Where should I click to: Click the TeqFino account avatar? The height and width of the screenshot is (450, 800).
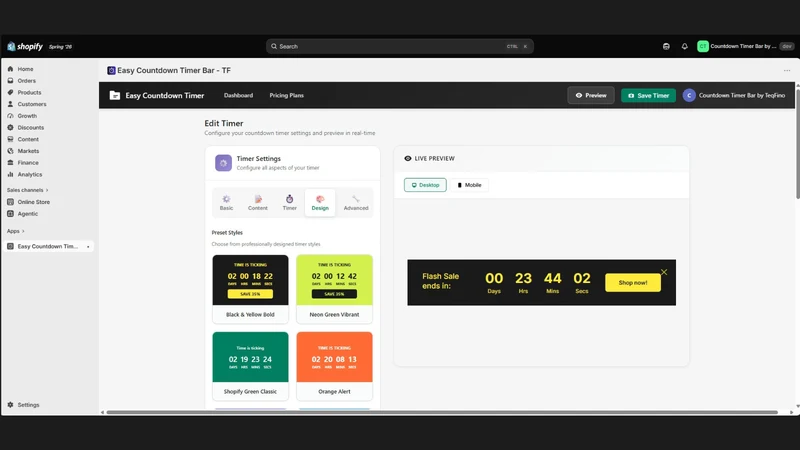[x=689, y=95]
